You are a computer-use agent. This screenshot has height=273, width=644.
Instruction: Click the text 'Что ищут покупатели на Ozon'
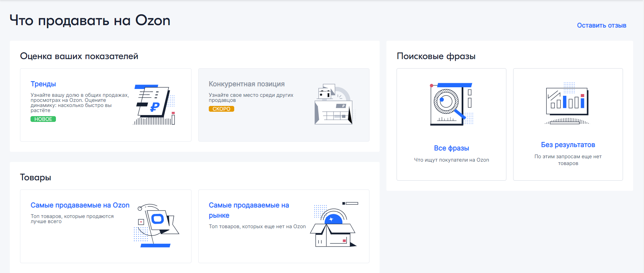(x=451, y=160)
